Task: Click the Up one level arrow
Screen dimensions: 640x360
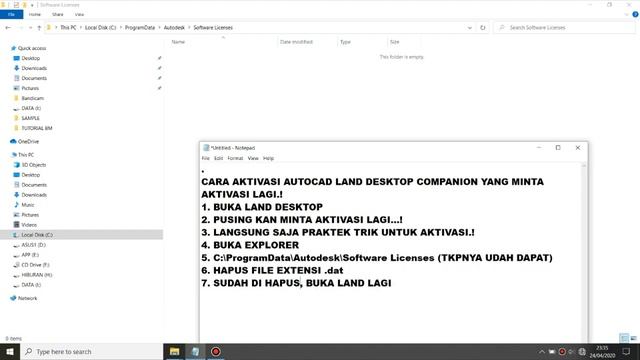Action: tap(39, 28)
